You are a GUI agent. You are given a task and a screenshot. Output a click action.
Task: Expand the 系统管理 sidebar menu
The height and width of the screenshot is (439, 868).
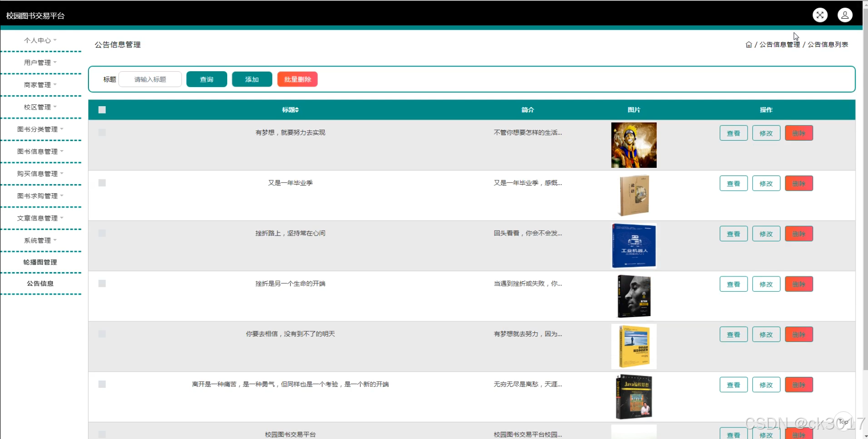click(x=37, y=240)
